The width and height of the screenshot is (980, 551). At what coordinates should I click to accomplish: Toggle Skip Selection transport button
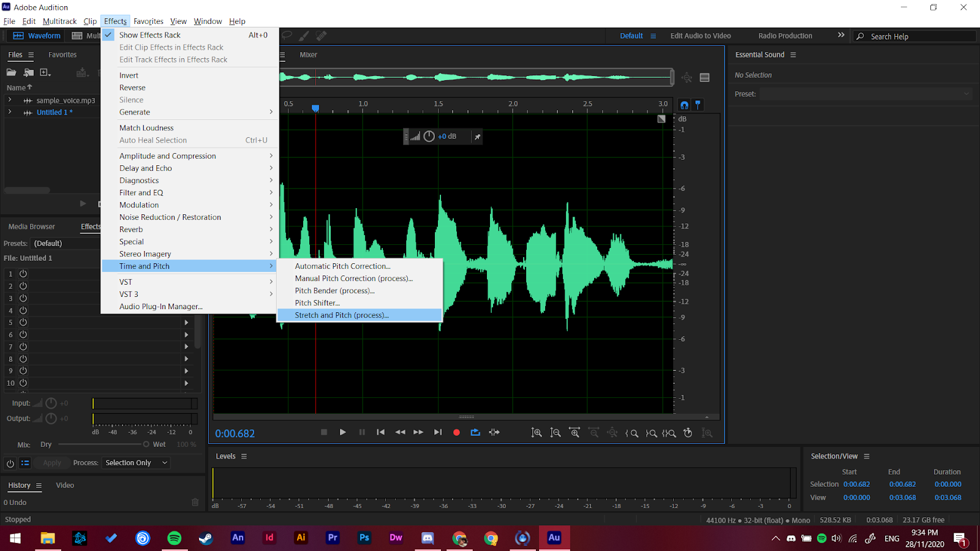coord(494,432)
